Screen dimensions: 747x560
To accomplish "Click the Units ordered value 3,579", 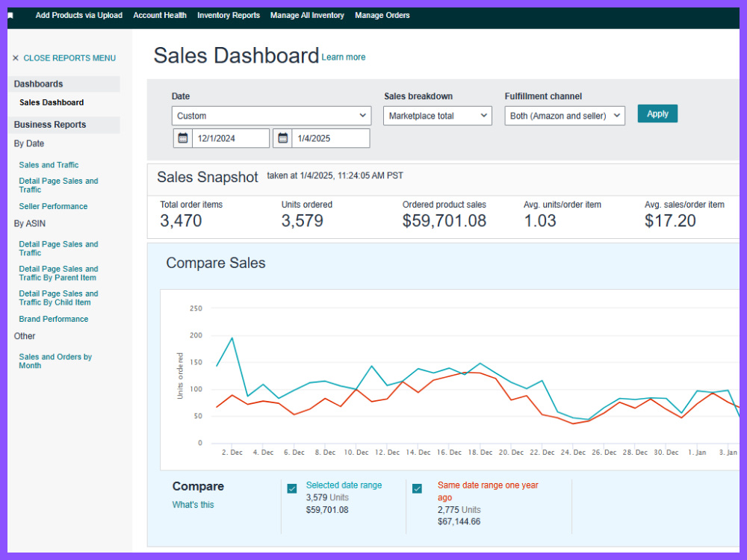I will (302, 221).
